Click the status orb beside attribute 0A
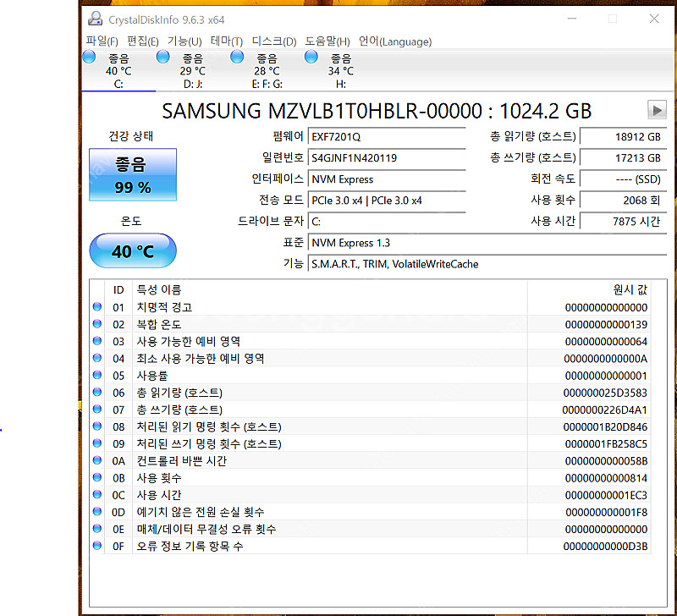The height and width of the screenshot is (616, 677). pyautogui.click(x=97, y=459)
